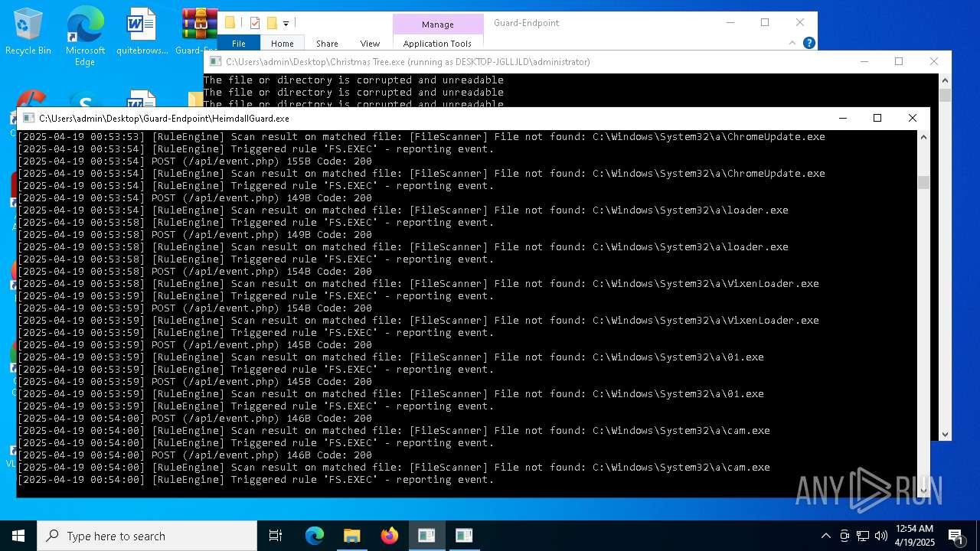Image resolution: width=980 pixels, height=551 pixels.
Task: Open the View tab in Explorer
Action: click(370, 44)
